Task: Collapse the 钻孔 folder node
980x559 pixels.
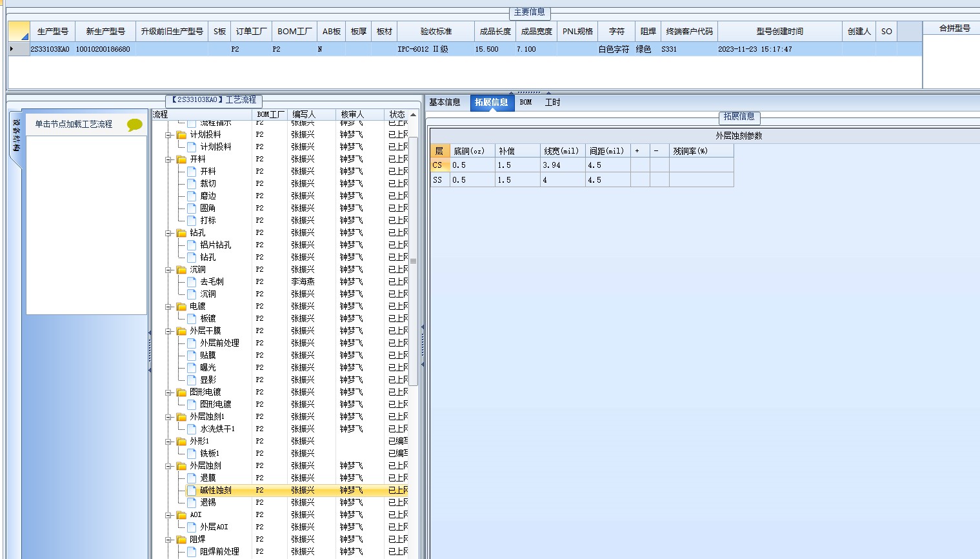Action: [x=169, y=233]
